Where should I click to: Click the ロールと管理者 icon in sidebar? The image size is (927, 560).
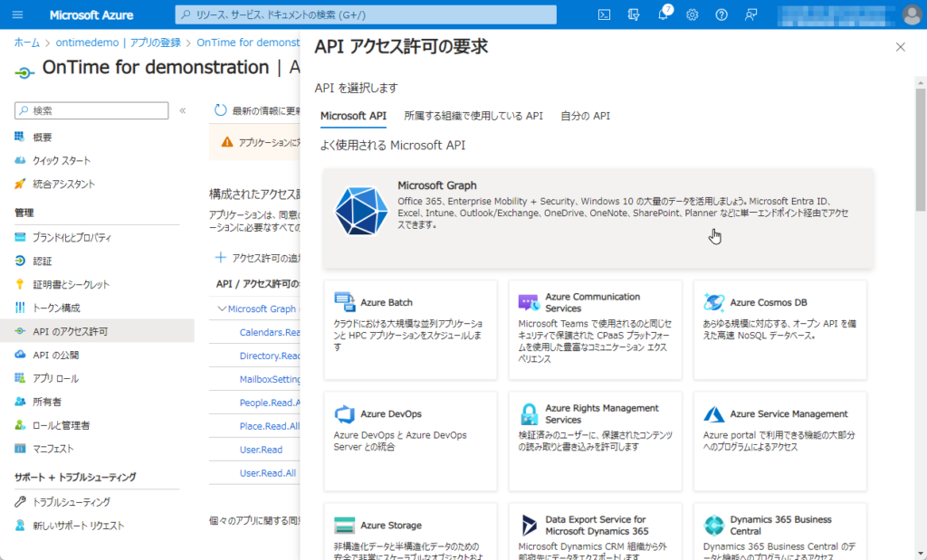[20, 424]
